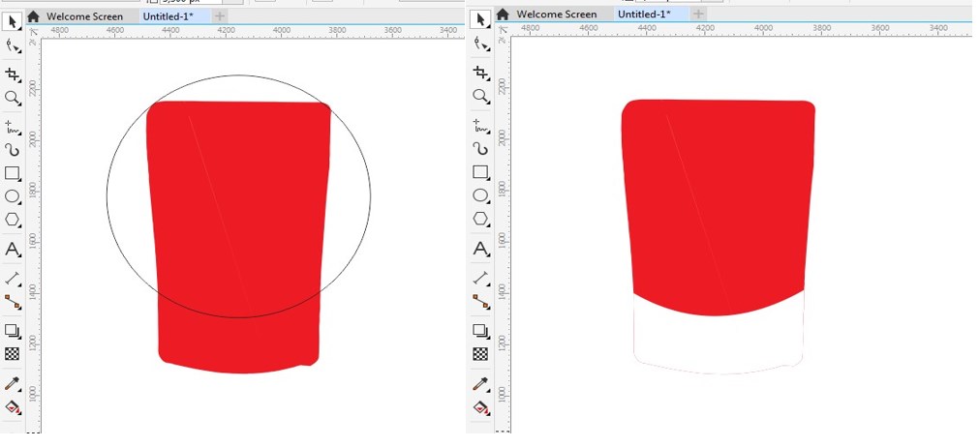
Task: Click the home icon in right window
Action: 503,14
